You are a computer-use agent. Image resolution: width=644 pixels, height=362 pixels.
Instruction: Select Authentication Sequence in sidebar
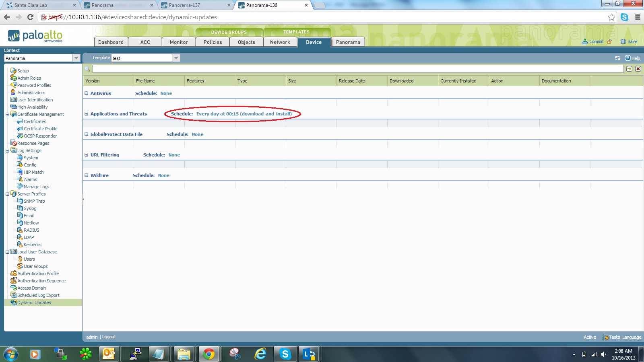41,281
